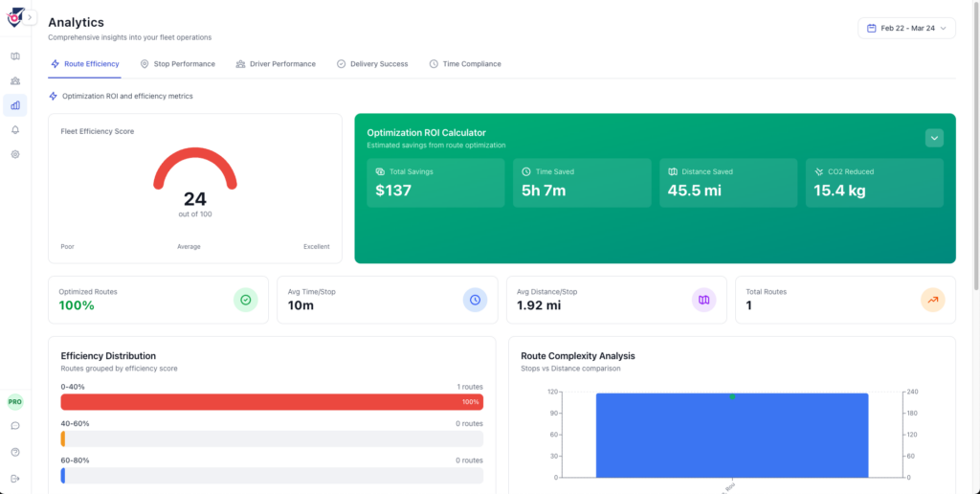Click the calendar icon in date picker
This screenshot has width=980, height=494.
point(871,28)
